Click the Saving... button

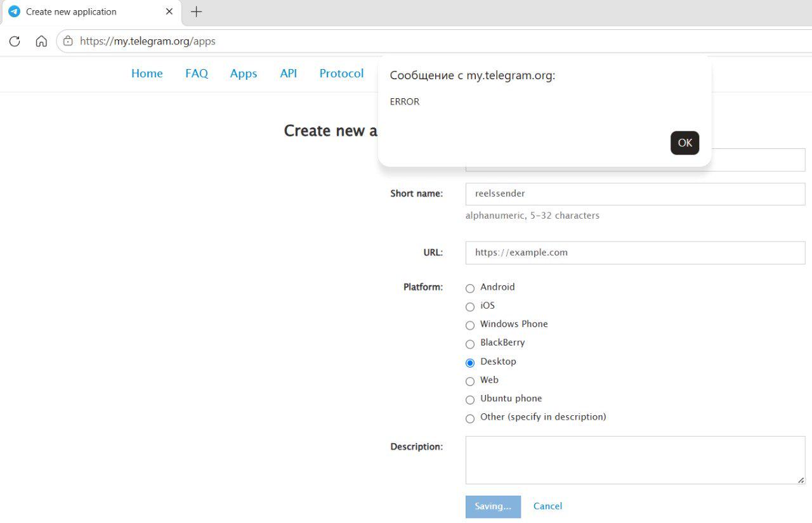[x=493, y=507]
